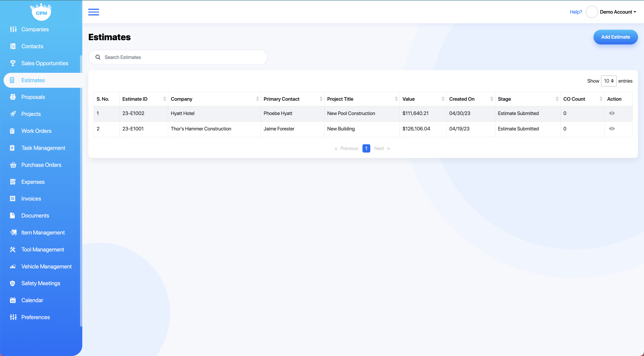
Task: Open the Show entries count dropdown
Action: (x=608, y=81)
